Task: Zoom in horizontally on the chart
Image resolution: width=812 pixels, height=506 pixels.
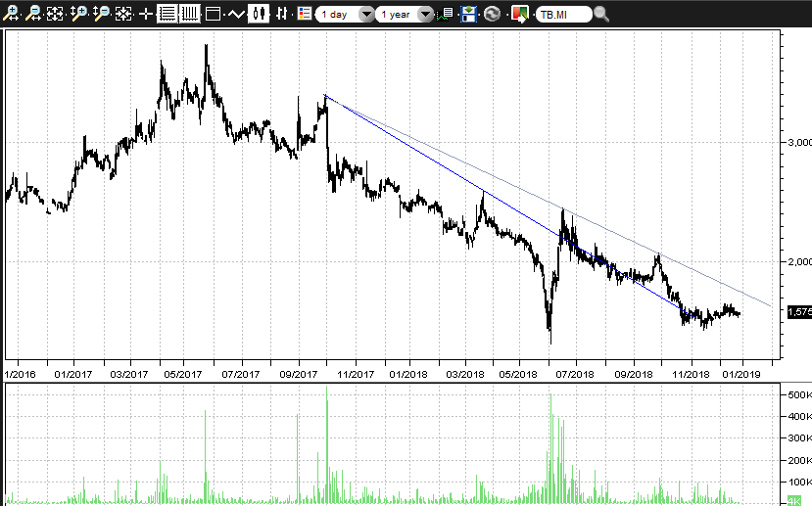Action: point(11,14)
